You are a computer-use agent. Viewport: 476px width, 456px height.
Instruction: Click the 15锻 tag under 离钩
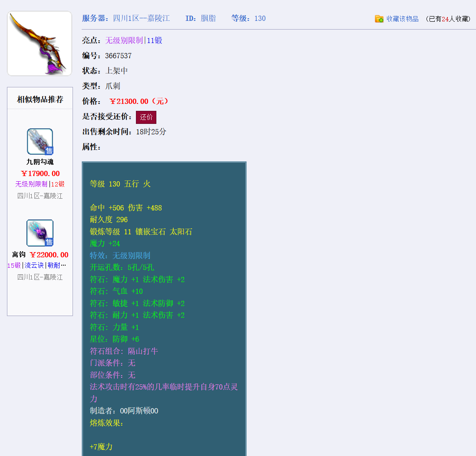(x=13, y=265)
